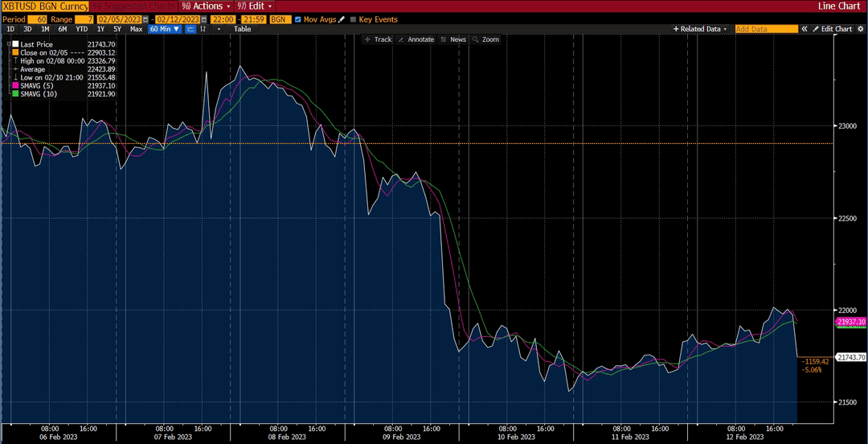Expand the 60 Min interval dropdown
868x444 pixels.
point(165,29)
